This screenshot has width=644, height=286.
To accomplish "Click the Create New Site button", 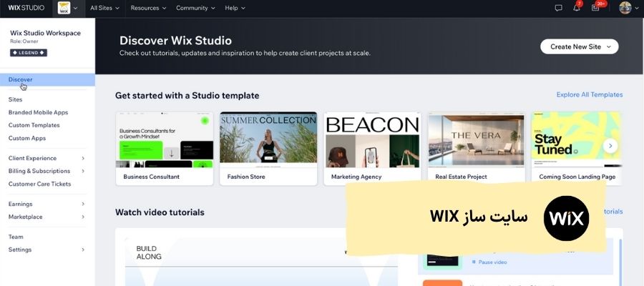I will click(x=579, y=46).
